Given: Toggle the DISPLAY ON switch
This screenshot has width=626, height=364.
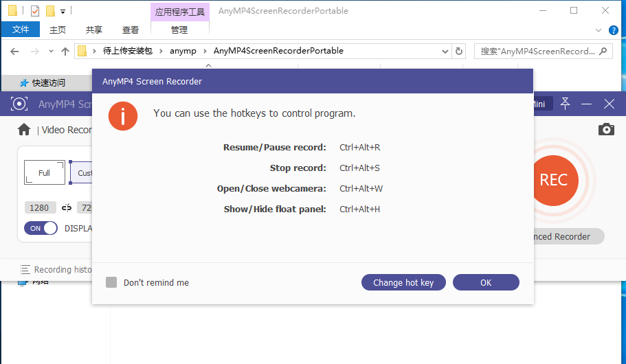Looking at the screenshot, I should tap(41, 228).
